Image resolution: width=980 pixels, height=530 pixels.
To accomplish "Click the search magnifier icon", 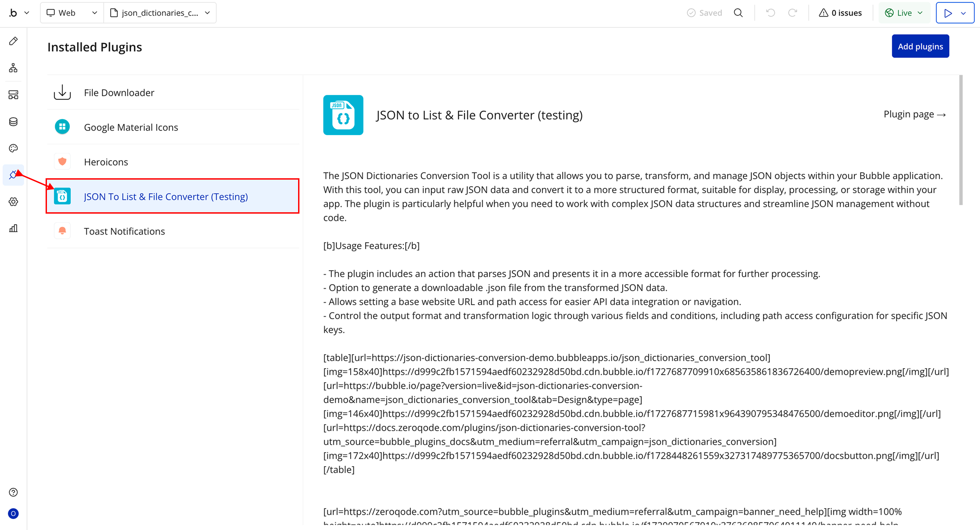I will click(x=738, y=13).
